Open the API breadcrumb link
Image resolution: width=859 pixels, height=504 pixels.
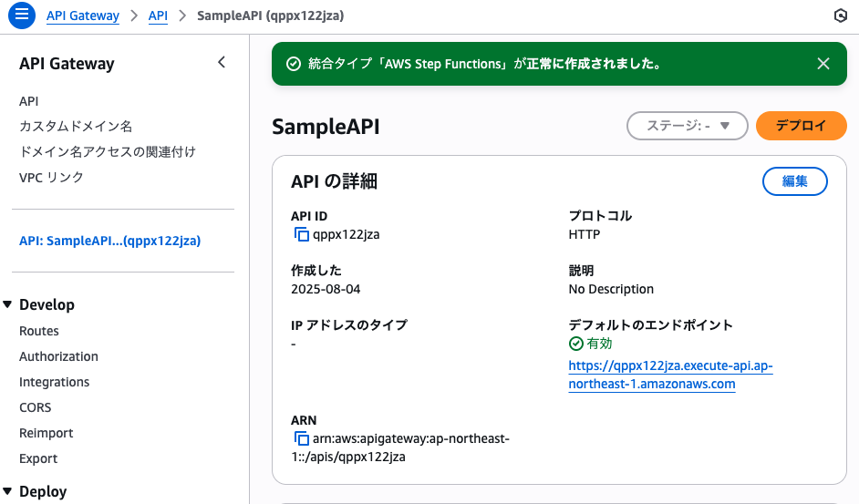tap(158, 15)
